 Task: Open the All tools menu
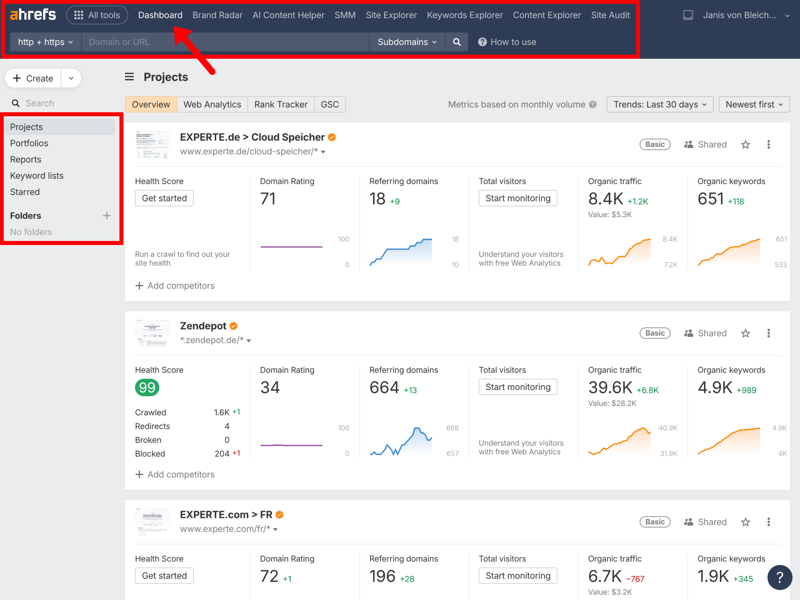(x=97, y=16)
